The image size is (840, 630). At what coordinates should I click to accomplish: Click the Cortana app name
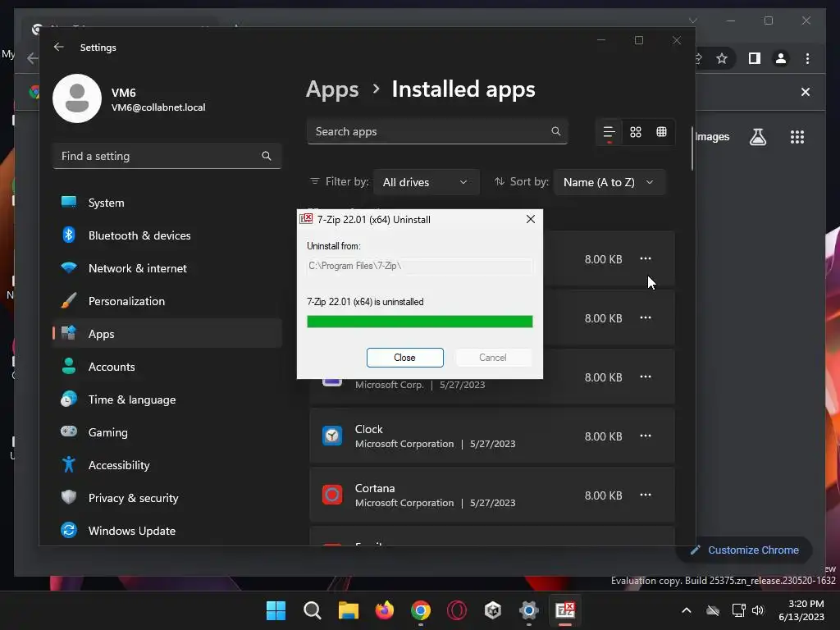[375, 488]
